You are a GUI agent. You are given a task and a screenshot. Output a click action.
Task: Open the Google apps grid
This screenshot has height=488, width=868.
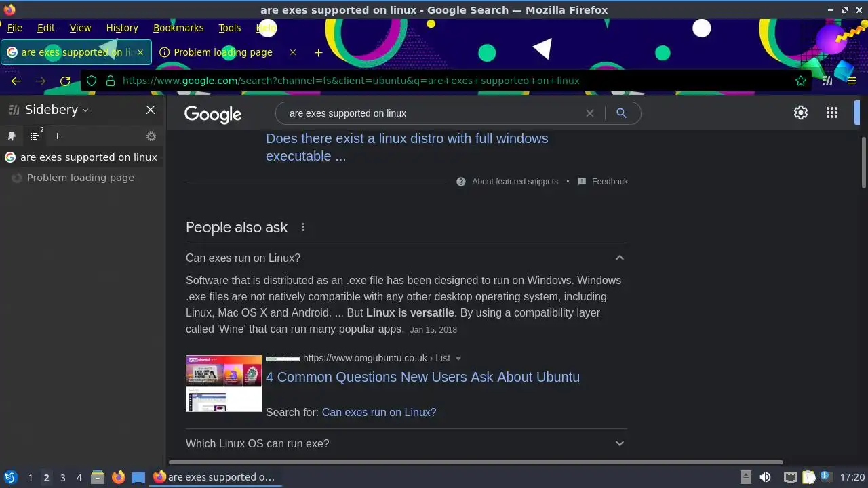(832, 113)
